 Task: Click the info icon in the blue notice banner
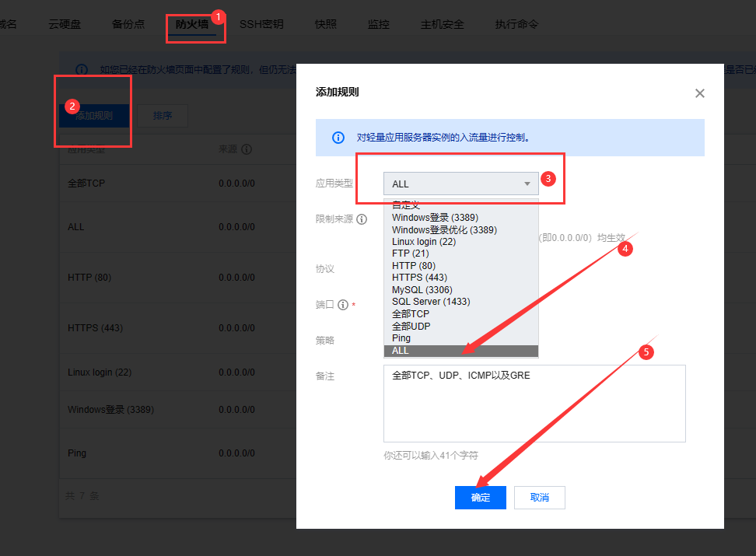click(338, 138)
